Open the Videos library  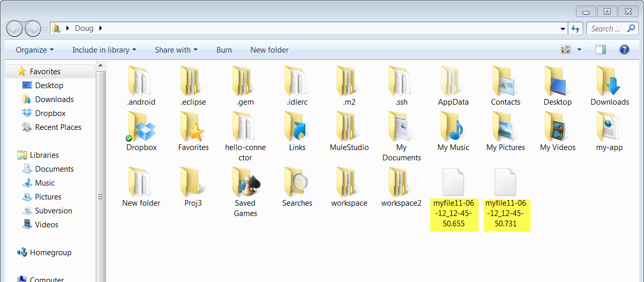46,225
